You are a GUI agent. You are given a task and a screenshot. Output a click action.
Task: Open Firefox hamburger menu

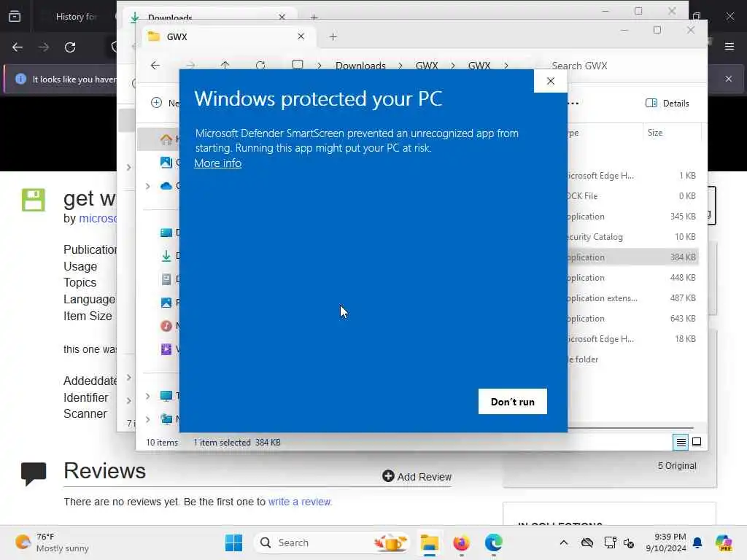729,46
